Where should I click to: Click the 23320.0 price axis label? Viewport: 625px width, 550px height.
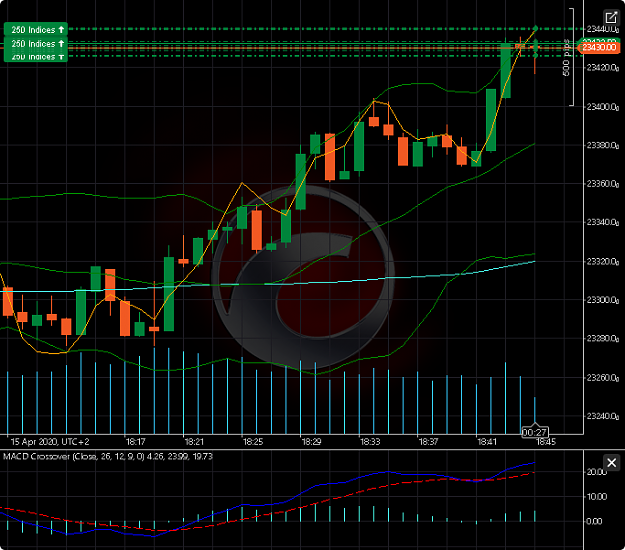pyautogui.click(x=602, y=261)
